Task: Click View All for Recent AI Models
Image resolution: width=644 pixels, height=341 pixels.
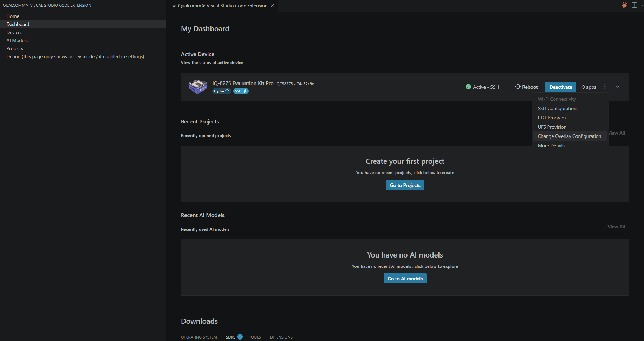Action: pos(616,227)
